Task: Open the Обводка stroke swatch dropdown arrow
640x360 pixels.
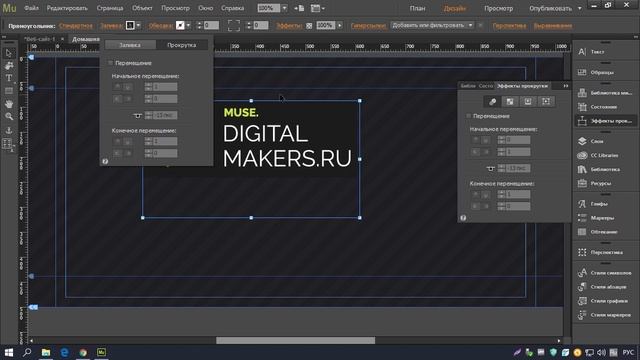Action: click(188, 25)
